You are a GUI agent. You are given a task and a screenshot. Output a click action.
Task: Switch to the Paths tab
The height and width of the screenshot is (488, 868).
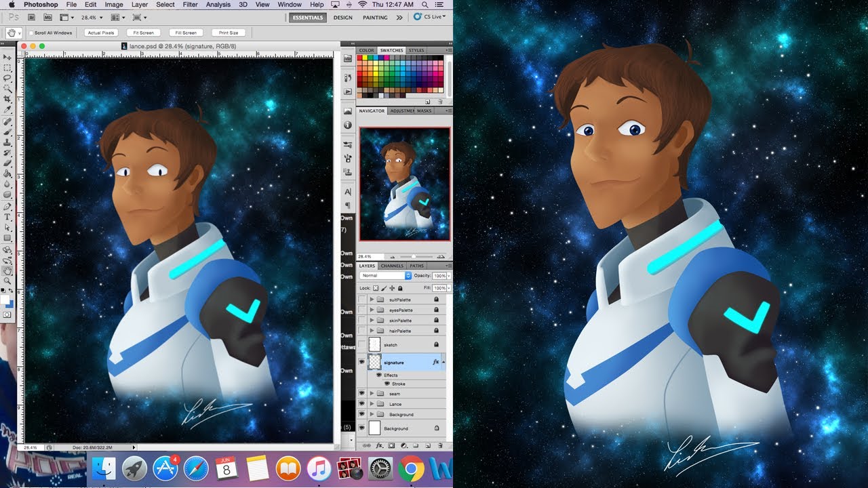pos(416,266)
